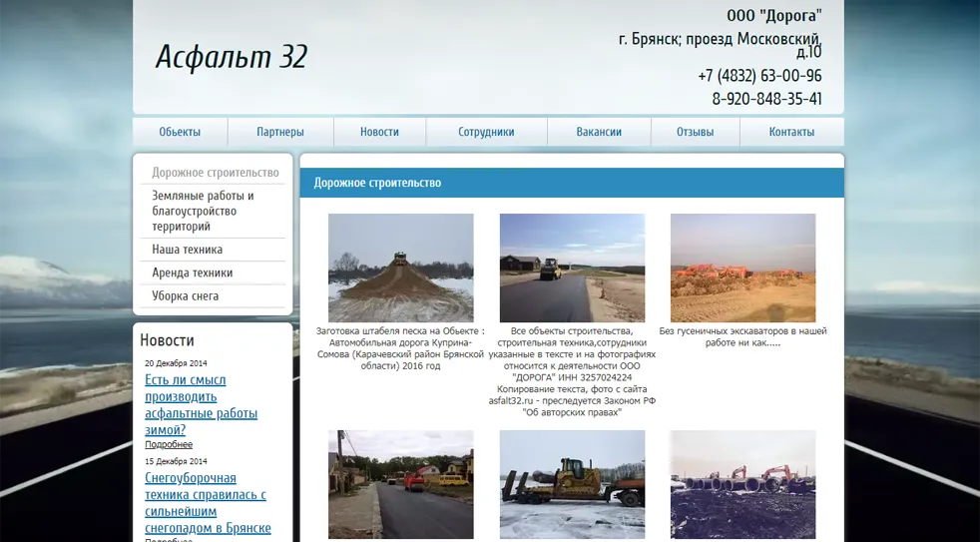Click the ООО "Дорога" company name
Viewport: 980px width, 542px height.
pyautogui.click(x=774, y=16)
